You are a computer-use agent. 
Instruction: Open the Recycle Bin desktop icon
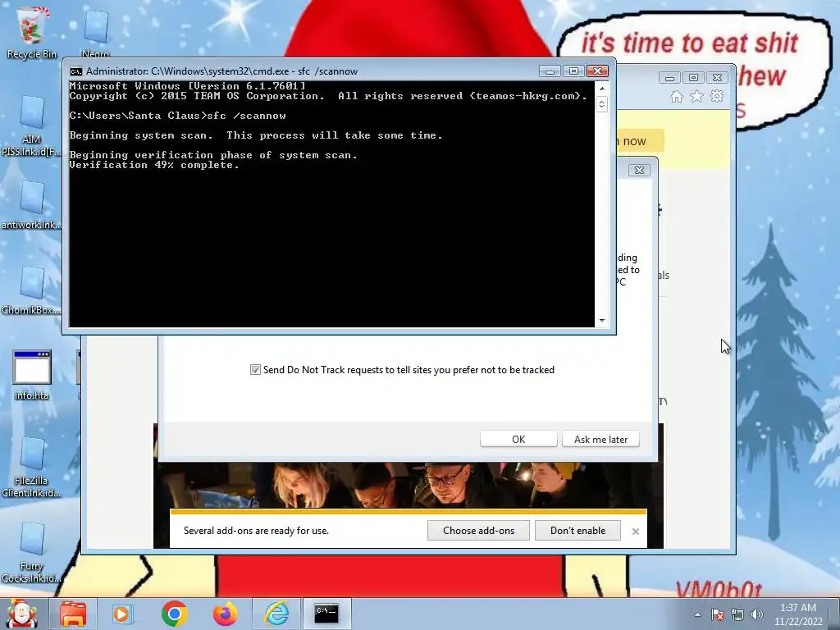click(32, 31)
